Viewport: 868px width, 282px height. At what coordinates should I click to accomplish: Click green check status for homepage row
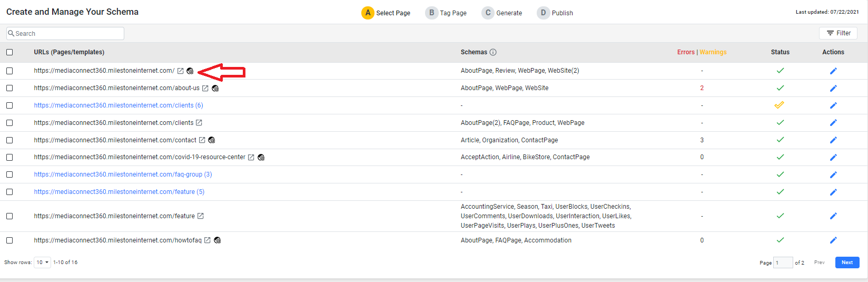(x=781, y=71)
